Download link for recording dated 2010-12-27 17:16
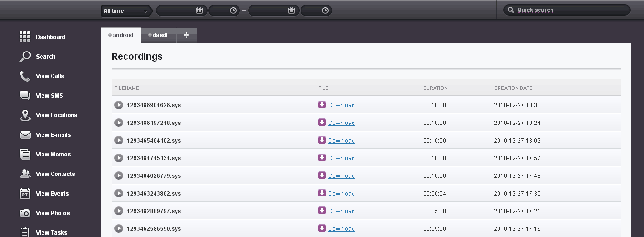Screen dimensions: 644x237 342,229
